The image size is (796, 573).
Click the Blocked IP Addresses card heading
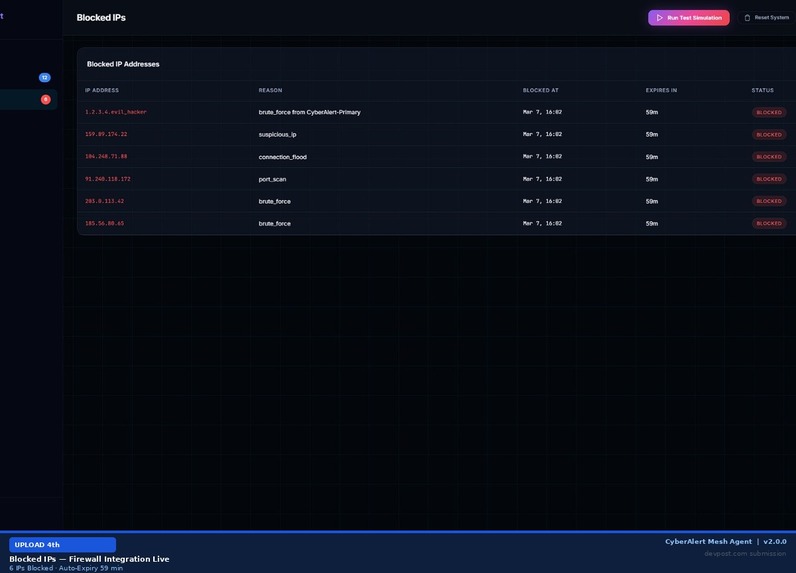pos(123,64)
